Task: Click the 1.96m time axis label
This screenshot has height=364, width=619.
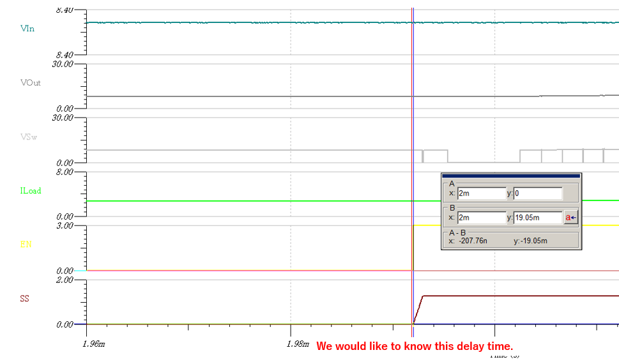Action: [94, 344]
